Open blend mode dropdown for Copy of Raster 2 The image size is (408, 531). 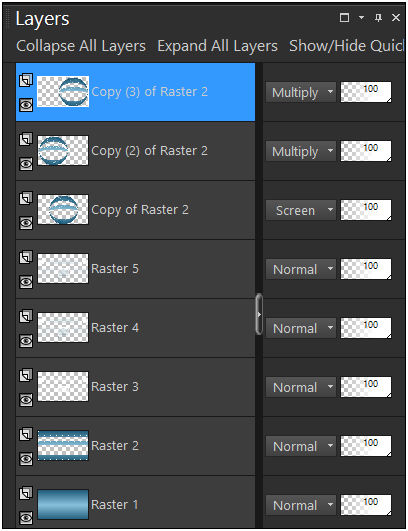pyautogui.click(x=301, y=210)
